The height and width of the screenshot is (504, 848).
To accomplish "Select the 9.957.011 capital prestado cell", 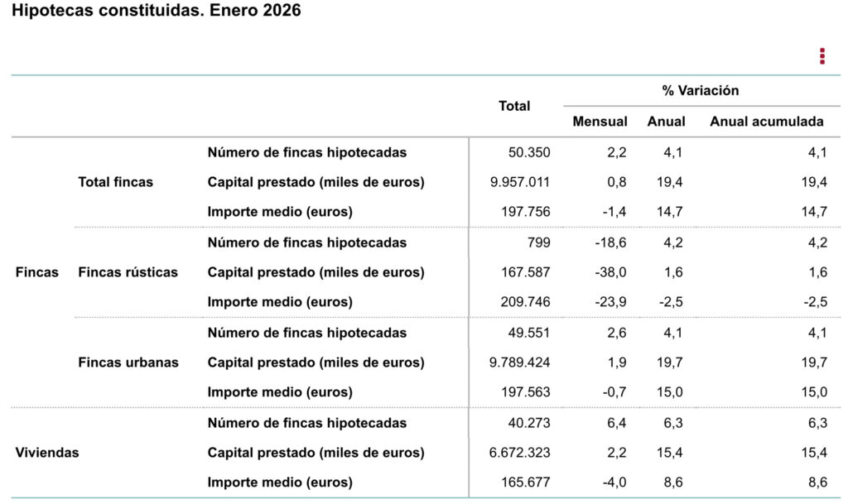I will point(518,182).
